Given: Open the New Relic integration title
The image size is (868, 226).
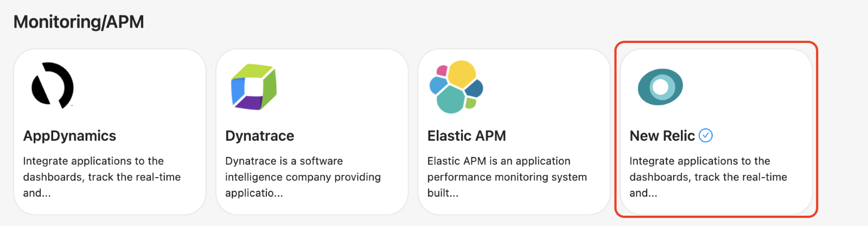Looking at the screenshot, I should (x=662, y=136).
